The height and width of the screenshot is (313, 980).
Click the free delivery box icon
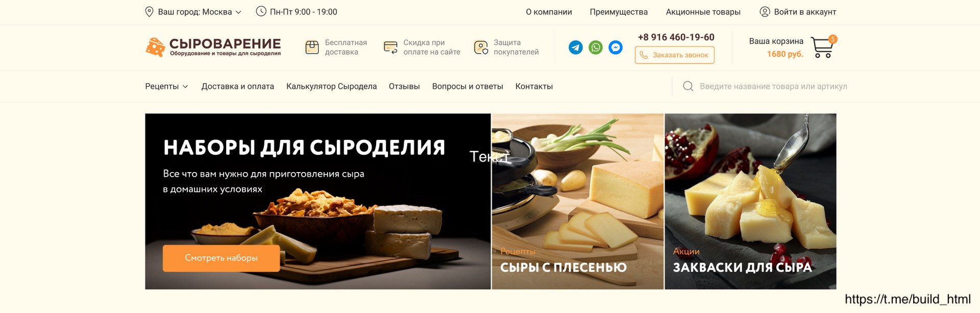coord(312,47)
